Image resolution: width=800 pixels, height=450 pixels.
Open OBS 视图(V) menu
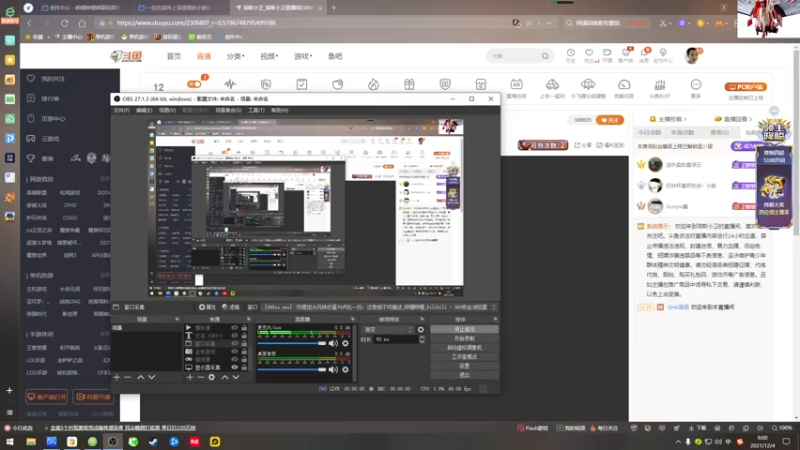(167, 110)
